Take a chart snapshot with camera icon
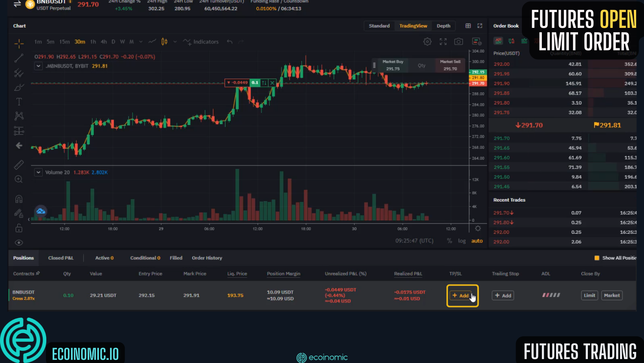The height and width of the screenshot is (363, 644). point(459,42)
